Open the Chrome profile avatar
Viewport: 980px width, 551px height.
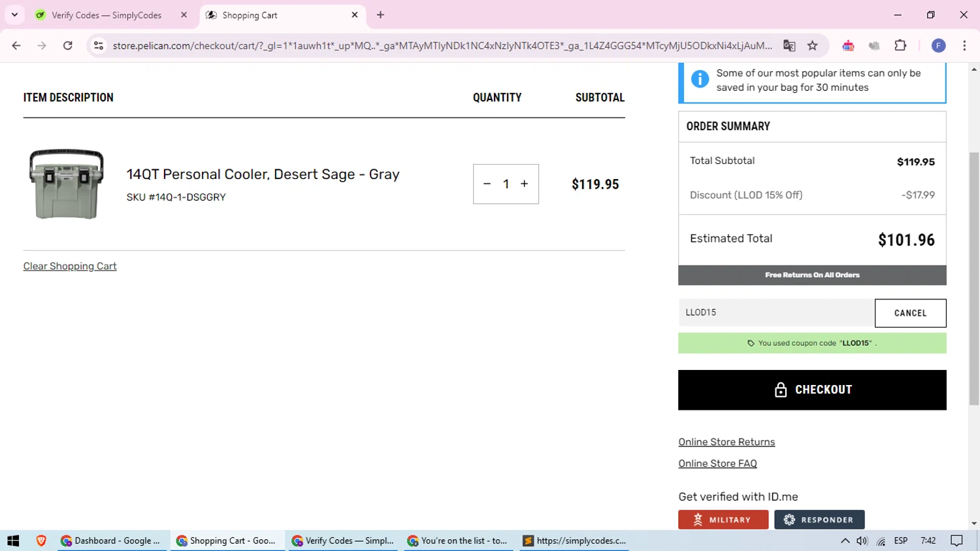(x=938, y=46)
